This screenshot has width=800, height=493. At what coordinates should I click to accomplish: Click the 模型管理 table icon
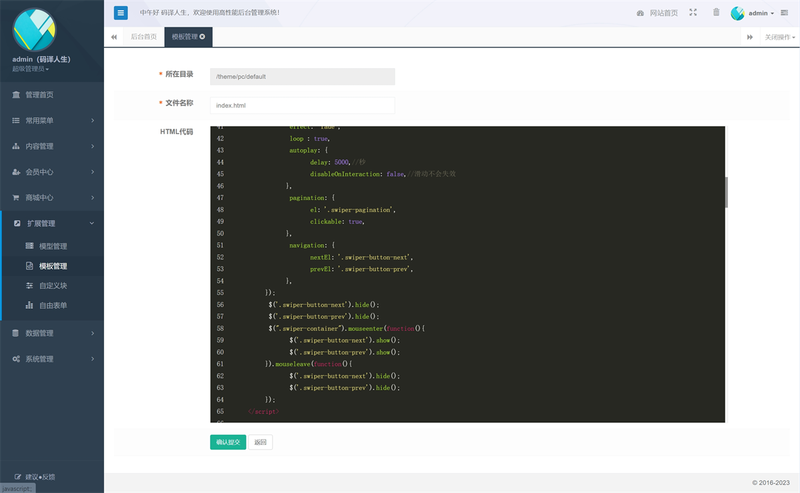pos(30,246)
